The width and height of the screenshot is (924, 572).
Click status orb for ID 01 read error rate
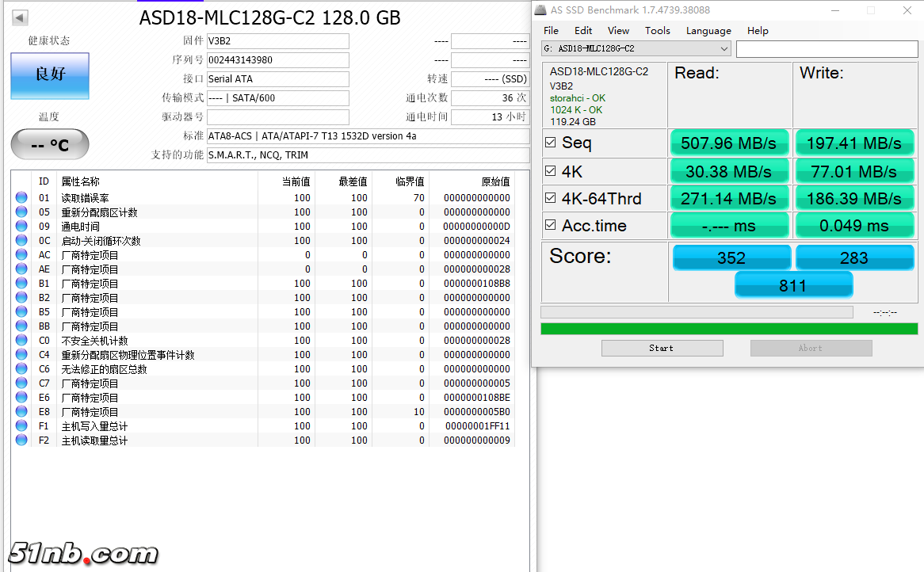[21, 198]
